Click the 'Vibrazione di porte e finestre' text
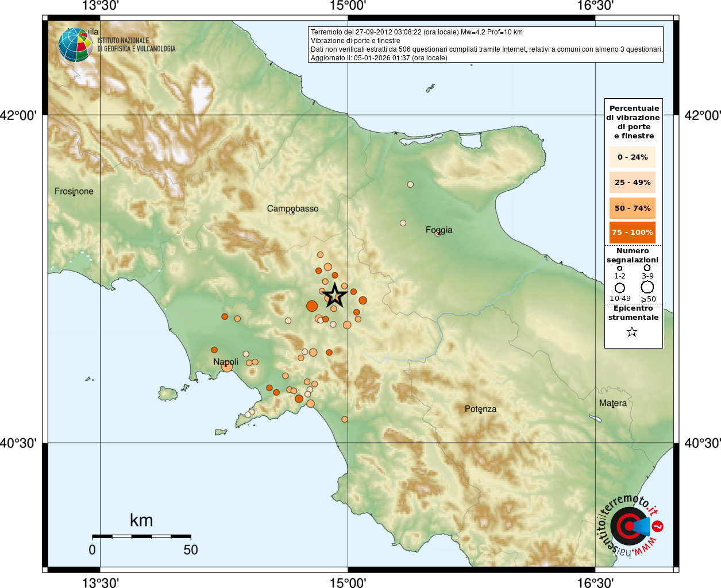721x588 pixels. (x=356, y=41)
